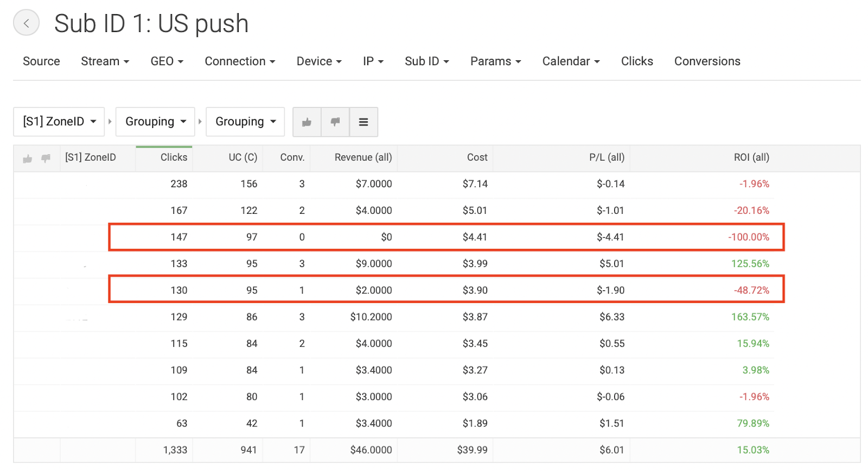The width and height of the screenshot is (868, 471).
Task: Sort by ROI (all) column header
Action: [x=751, y=157]
